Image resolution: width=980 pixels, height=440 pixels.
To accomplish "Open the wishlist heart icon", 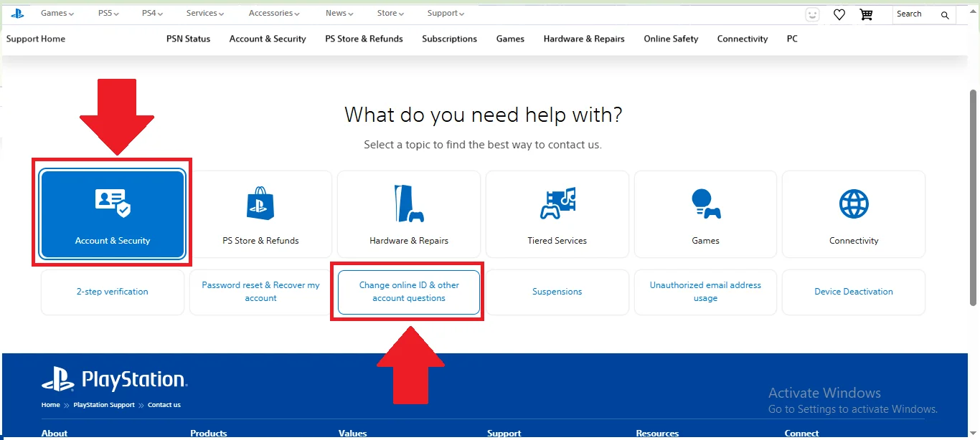I will pos(839,14).
